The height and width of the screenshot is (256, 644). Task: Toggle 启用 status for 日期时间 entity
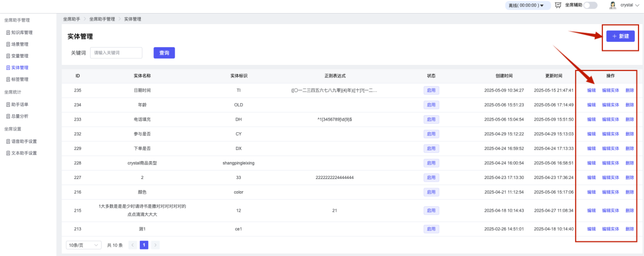[x=431, y=91]
